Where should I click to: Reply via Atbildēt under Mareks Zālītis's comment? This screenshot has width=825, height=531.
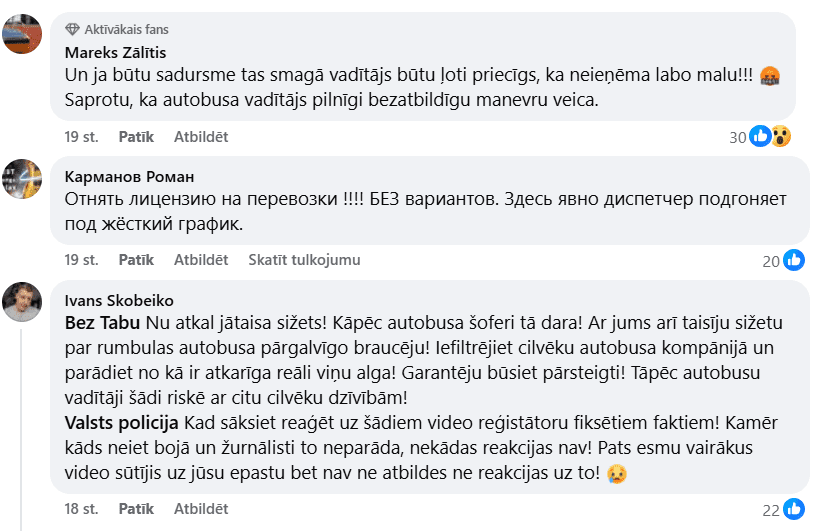[201, 136]
